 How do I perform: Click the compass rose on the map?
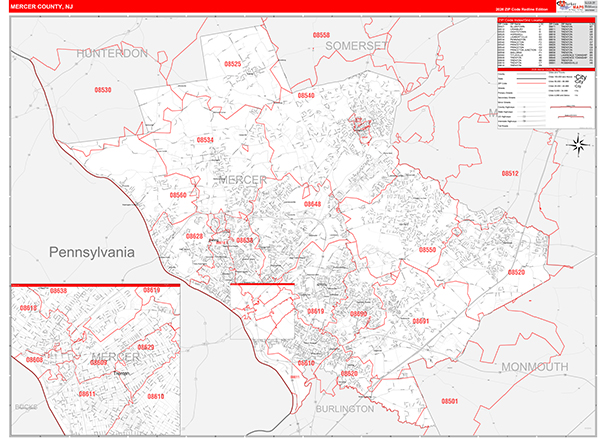579,145
